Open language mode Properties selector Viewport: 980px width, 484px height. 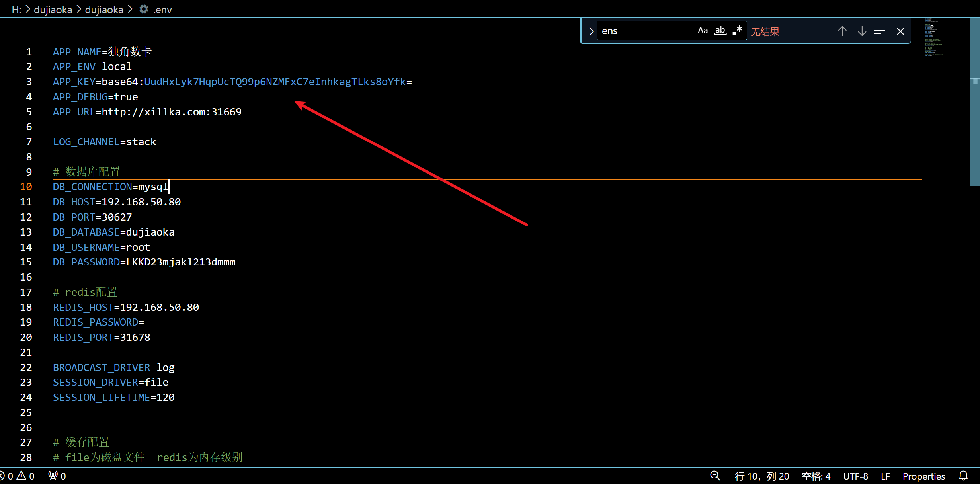pyautogui.click(x=923, y=476)
